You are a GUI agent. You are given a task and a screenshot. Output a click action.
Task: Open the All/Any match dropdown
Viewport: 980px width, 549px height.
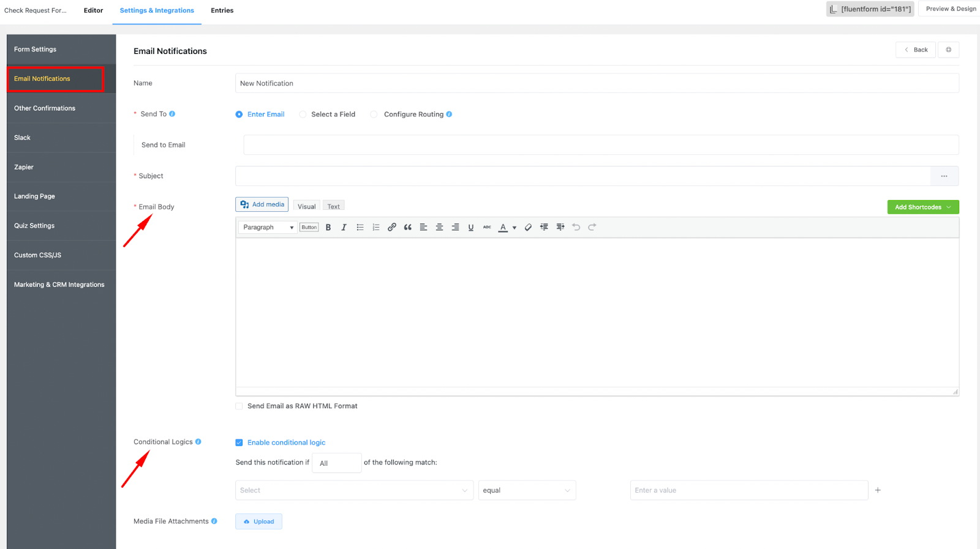pos(337,463)
